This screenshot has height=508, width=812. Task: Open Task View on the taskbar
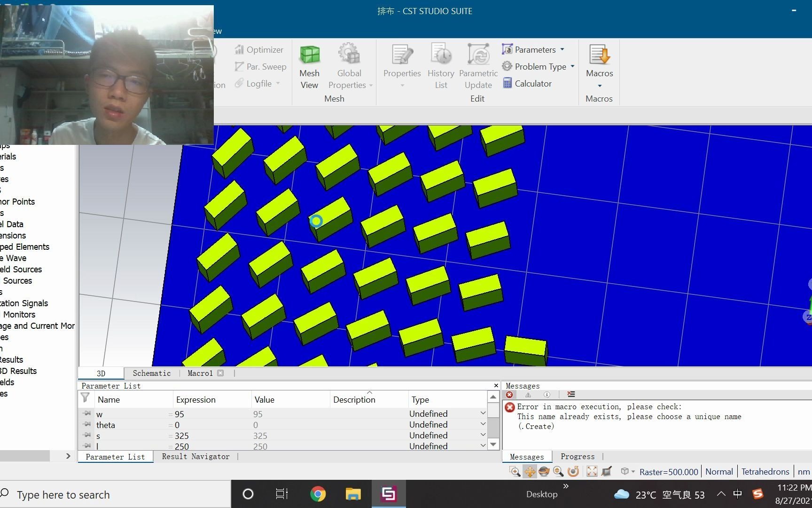coord(282,494)
